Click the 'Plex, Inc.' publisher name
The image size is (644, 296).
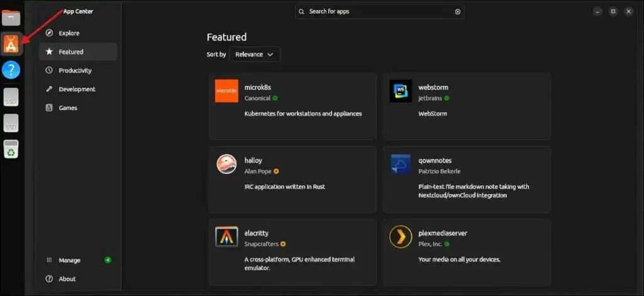pos(430,244)
